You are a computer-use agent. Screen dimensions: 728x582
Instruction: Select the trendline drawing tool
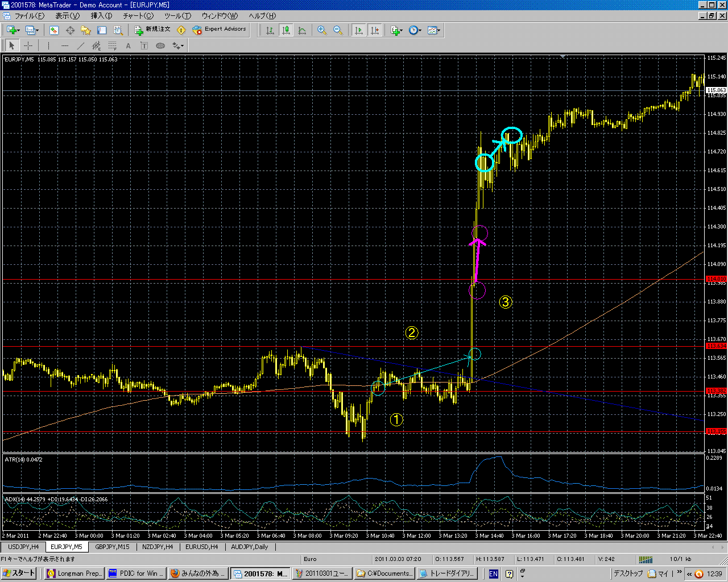click(81, 46)
